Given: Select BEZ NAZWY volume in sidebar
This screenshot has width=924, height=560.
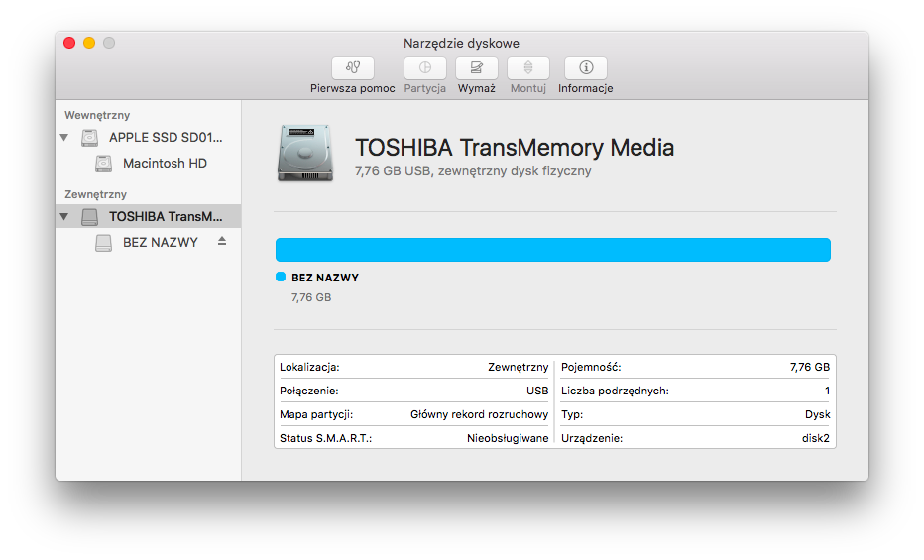Looking at the screenshot, I should 160,243.
